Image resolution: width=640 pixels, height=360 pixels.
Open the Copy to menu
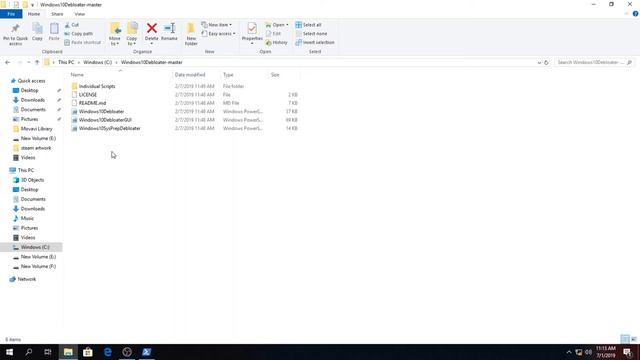click(x=132, y=34)
